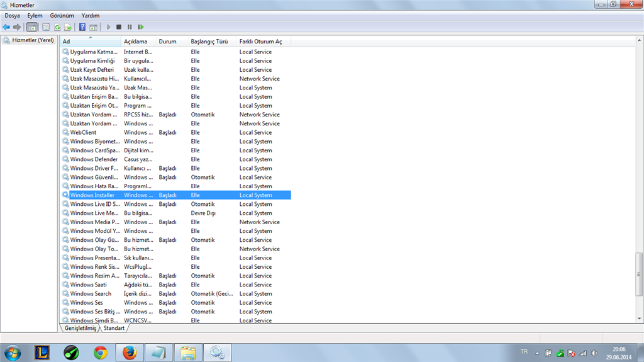This screenshot has height=362, width=644.
Task: Stop service with the square icon
Action: (119, 27)
